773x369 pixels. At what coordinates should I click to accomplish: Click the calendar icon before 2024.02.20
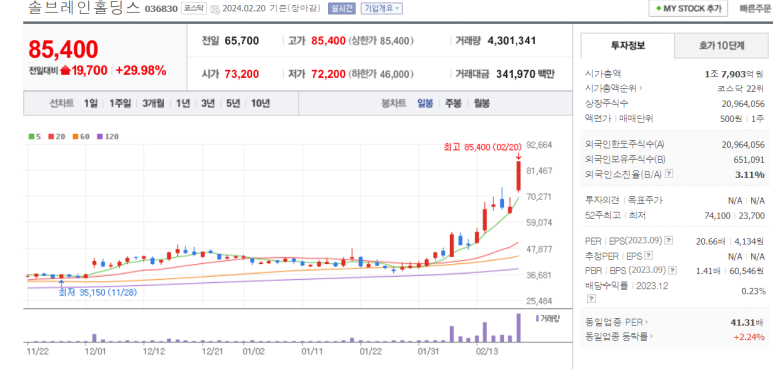[215, 8]
